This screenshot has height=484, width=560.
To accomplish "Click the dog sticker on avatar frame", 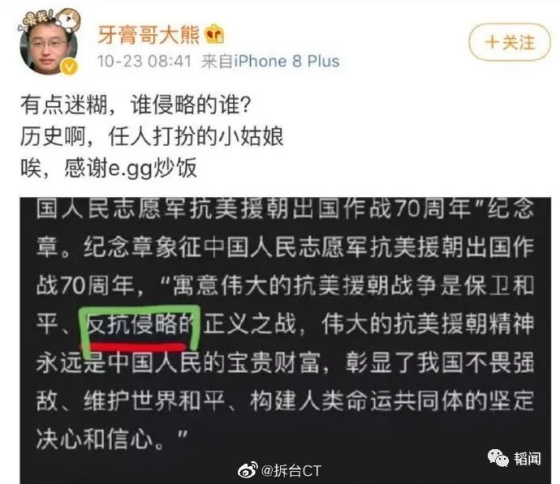I will click(68, 19).
